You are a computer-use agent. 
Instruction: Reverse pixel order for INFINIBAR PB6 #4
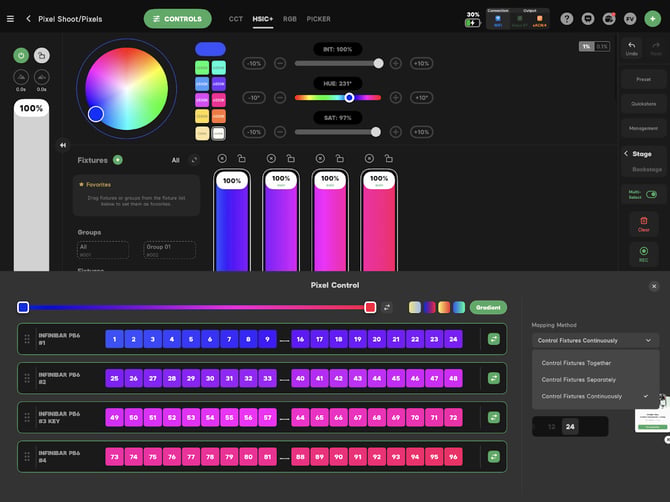(494, 457)
